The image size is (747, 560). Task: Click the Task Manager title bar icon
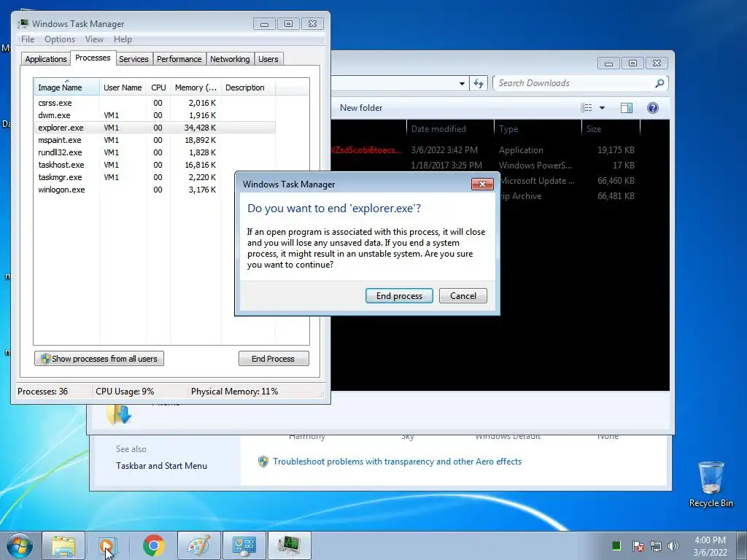click(x=23, y=23)
